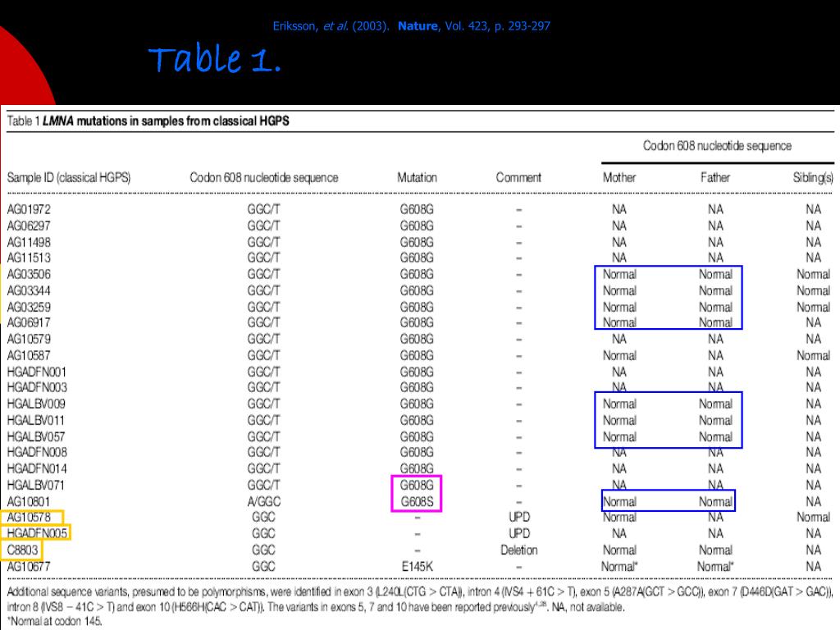Click Mother 'Normal*' in AG10677 row

tap(619, 567)
